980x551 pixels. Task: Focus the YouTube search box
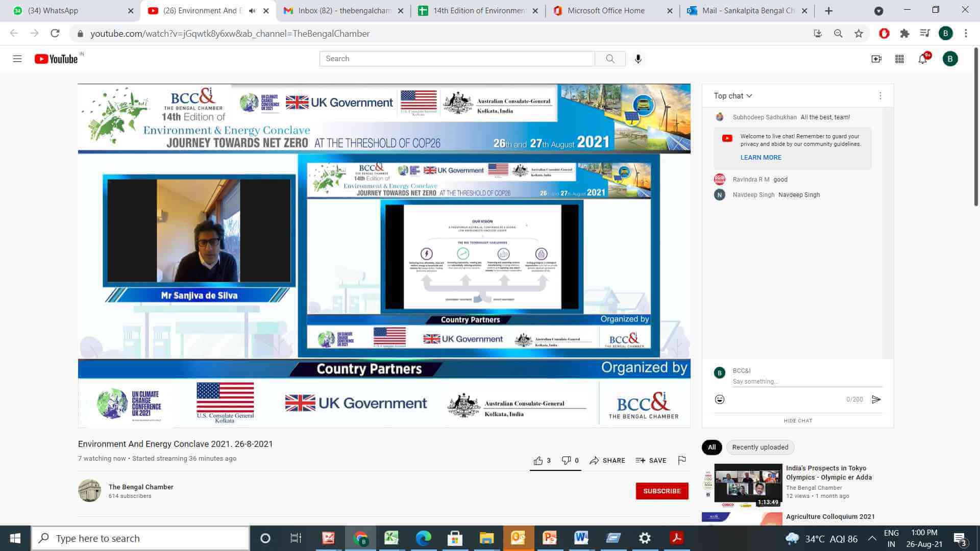click(x=457, y=59)
